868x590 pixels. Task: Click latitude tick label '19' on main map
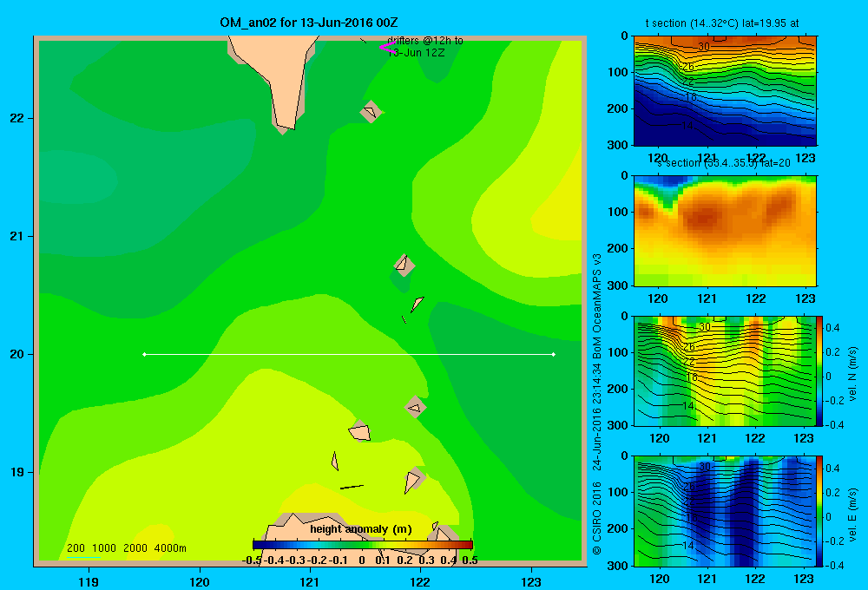[17, 472]
